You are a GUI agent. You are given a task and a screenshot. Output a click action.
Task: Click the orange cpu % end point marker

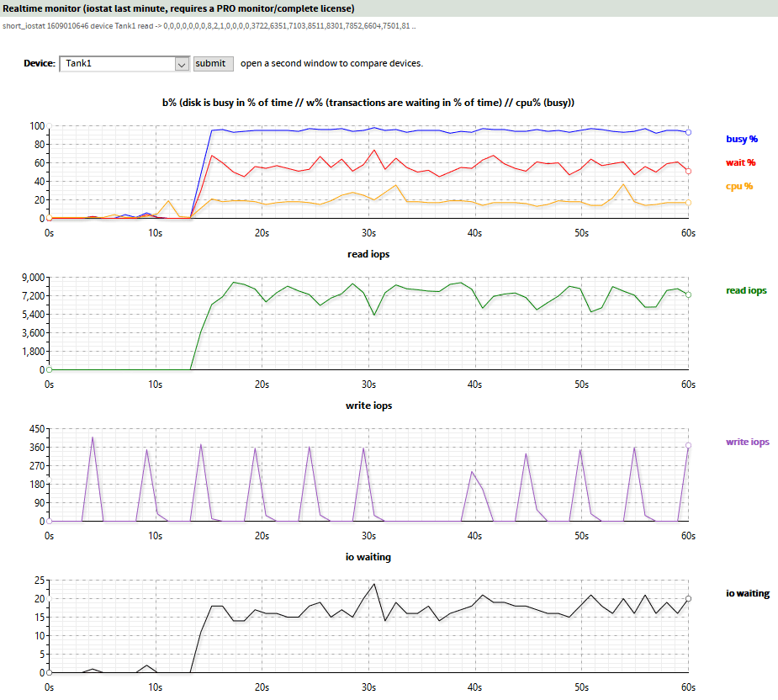pyautogui.click(x=688, y=203)
